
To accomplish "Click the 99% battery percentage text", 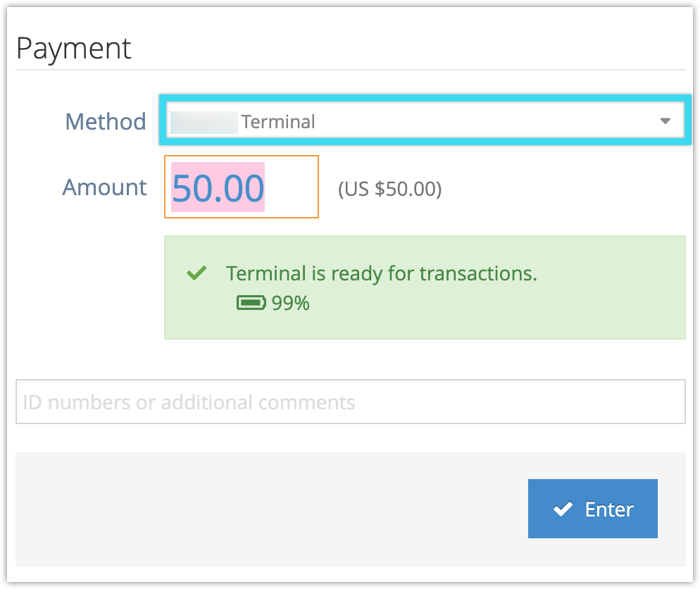I will tap(291, 303).
